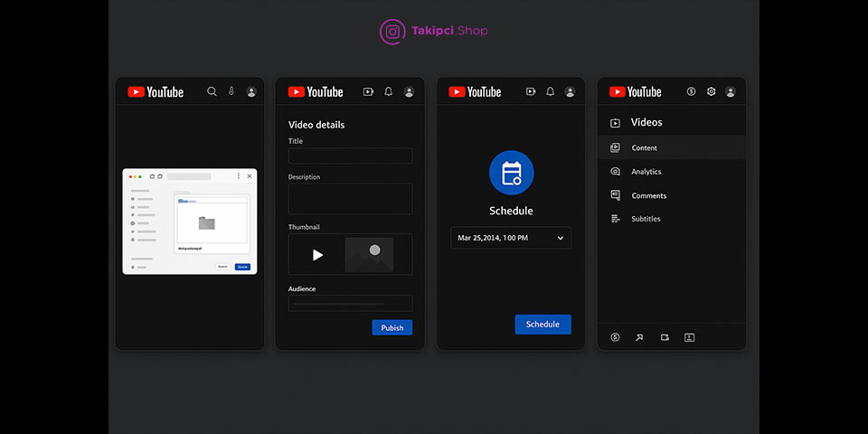Click the Takipci.Shop logo

[x=433, y=31]
